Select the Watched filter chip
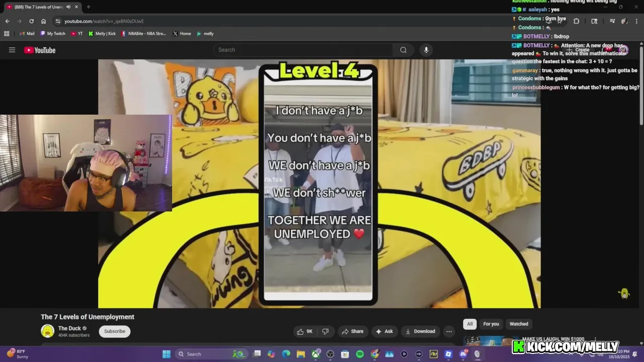 tap(519, 324)
